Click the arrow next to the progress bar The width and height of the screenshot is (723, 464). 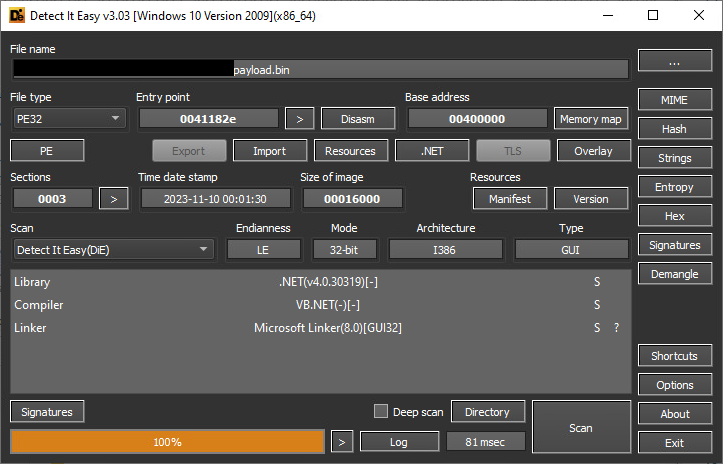[x=342, y=441]
